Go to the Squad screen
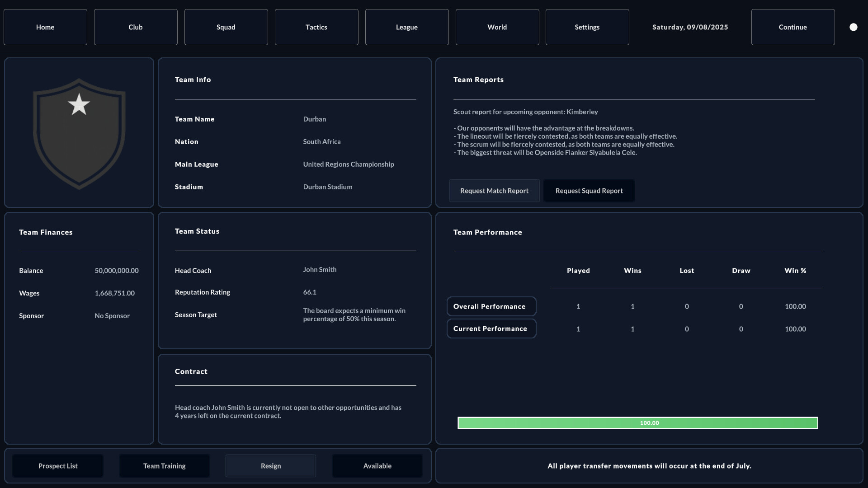Viewport: 868px width, 488px height. click(226, 27)
